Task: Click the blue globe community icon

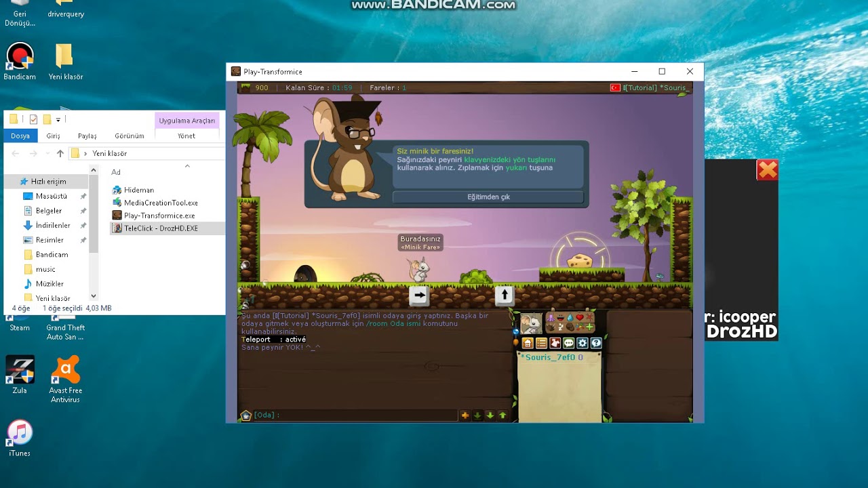Action: (516, 331)
